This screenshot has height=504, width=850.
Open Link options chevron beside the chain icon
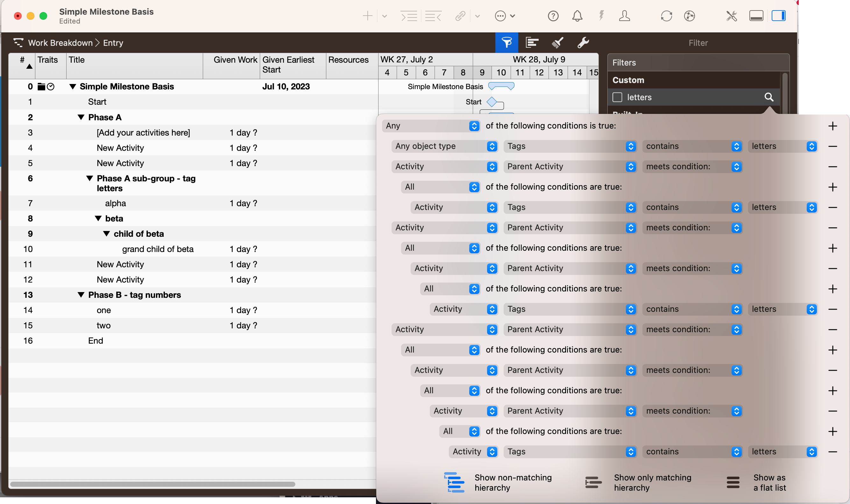pyautogui.click(x=477, y=16)
